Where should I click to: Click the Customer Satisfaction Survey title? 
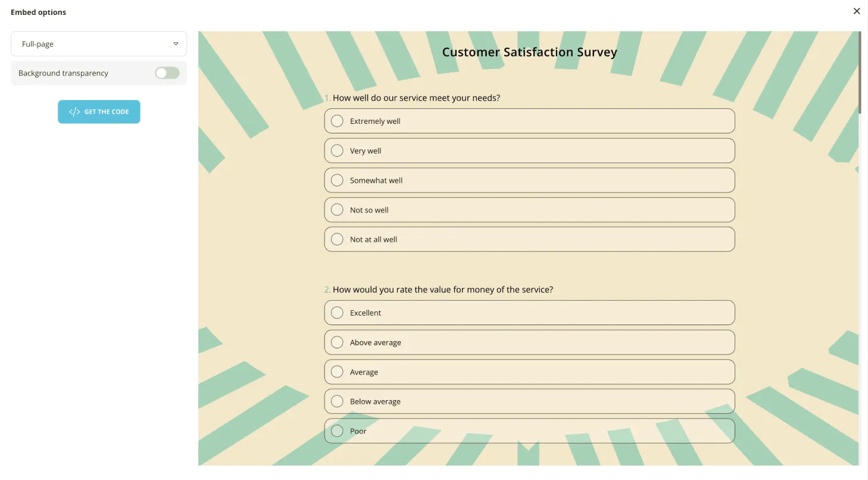click(529, 52)
